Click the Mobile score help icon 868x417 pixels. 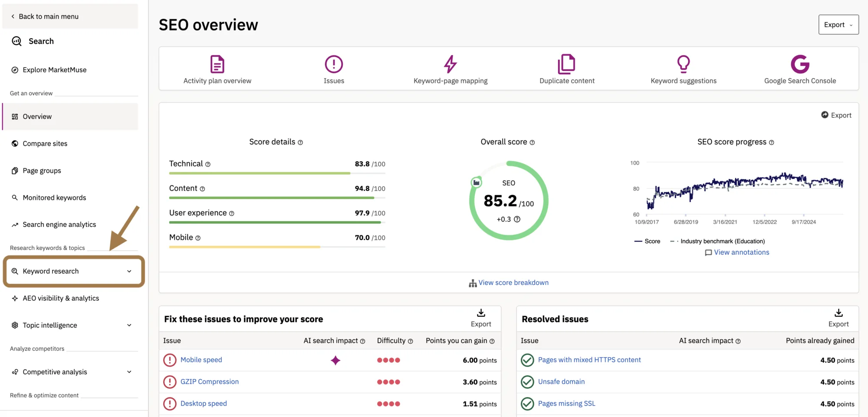pyautogui.click(x=198, y=238)
